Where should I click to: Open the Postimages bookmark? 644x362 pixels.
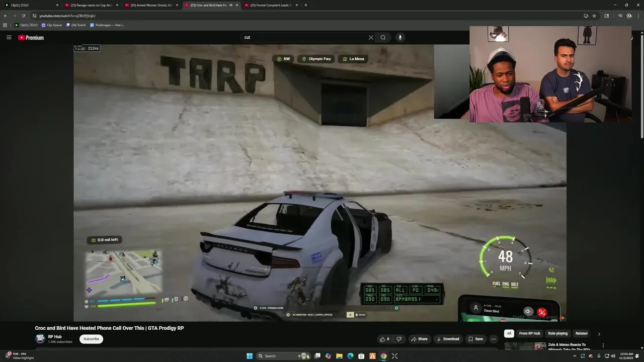coord(108,25)
